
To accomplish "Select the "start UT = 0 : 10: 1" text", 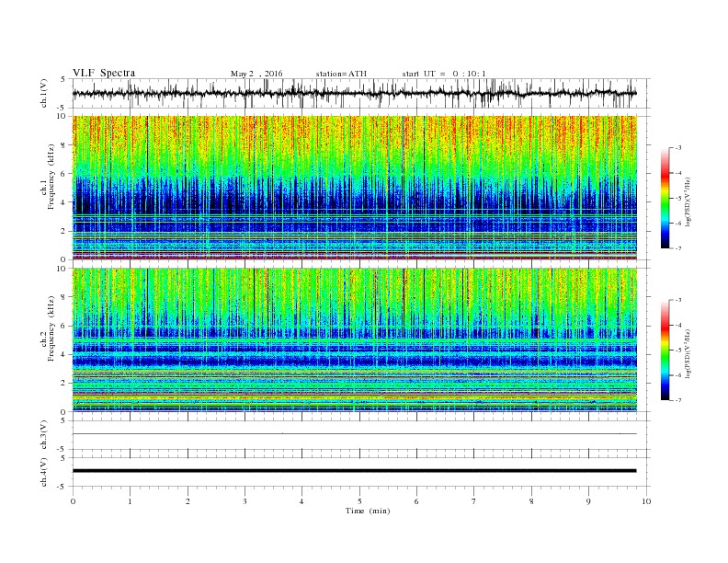I will pos(444,74).
